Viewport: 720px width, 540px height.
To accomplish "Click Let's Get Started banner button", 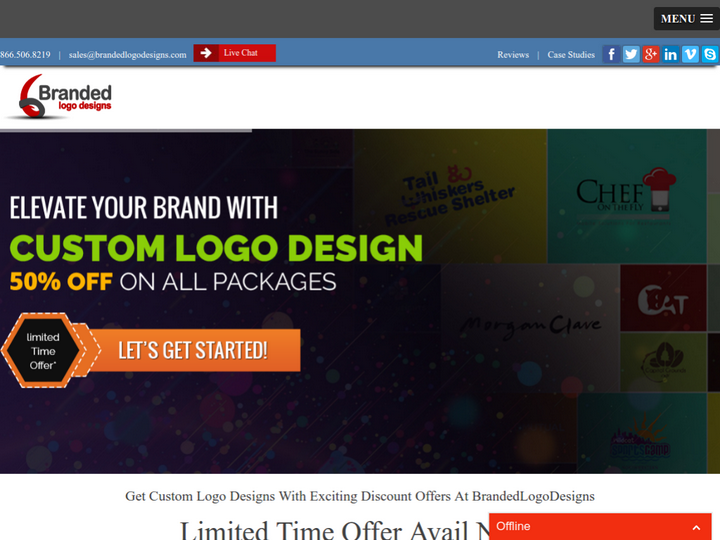I will coord(193,350).
